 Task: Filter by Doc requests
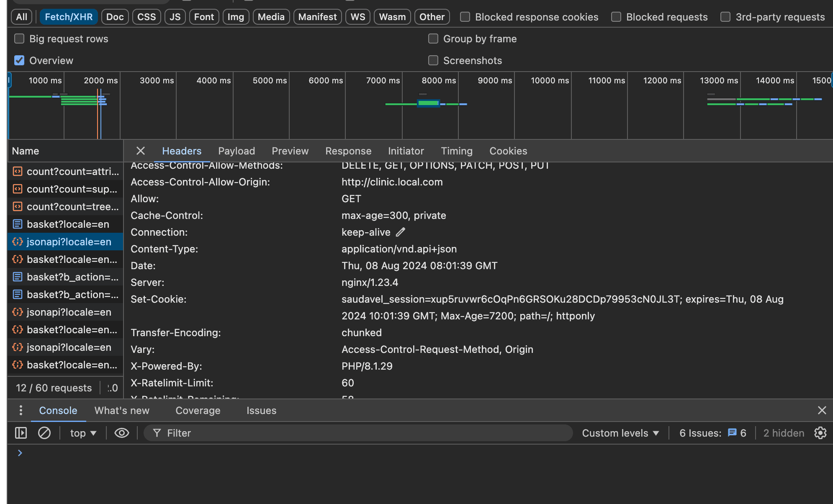coord(115,17)
